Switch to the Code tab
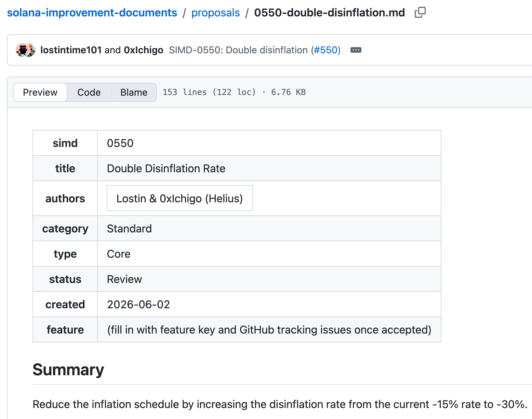Viewport: 532px width, 419px height. 89,92
